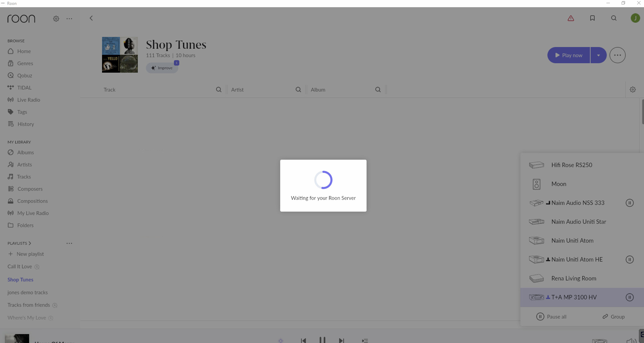
Task: Open Tracks in My Library
Action: 19,177
